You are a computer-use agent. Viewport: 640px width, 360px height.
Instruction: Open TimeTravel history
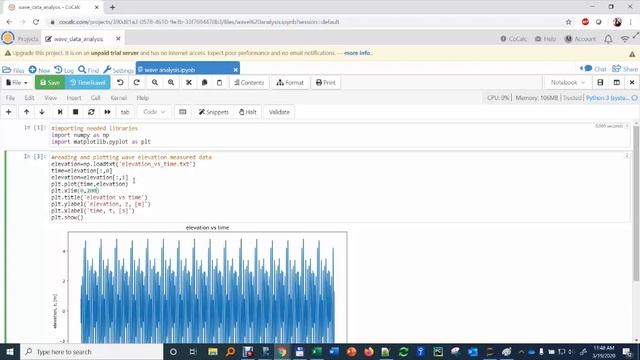pos(87,82)
